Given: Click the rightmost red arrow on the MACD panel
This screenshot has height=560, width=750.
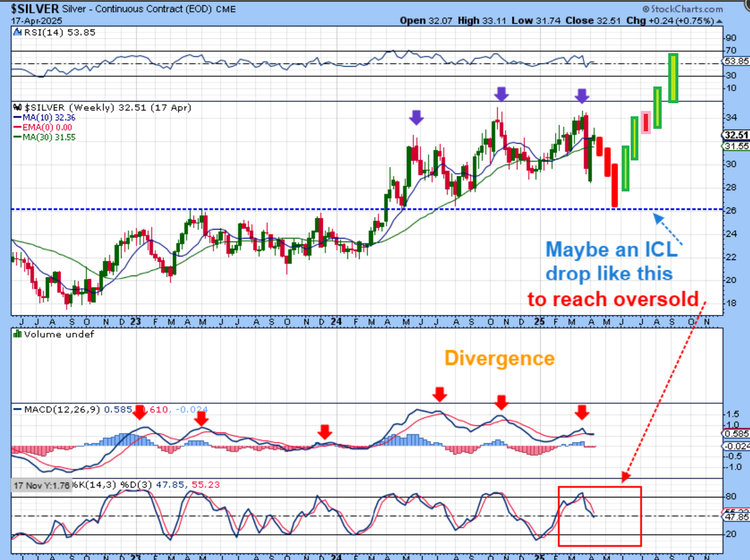Looking at the screenshot, I should coord(582,412).
